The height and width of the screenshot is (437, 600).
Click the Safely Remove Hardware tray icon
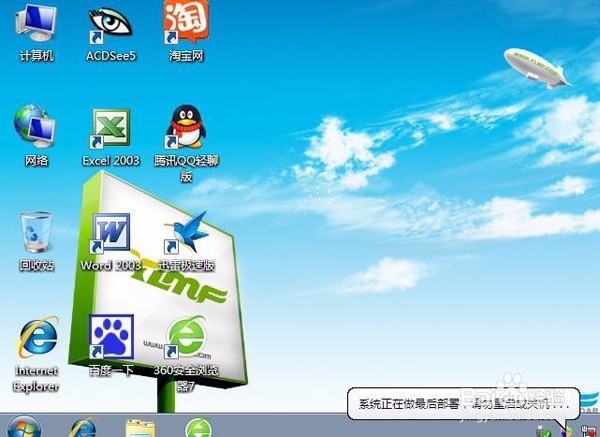coord(543,432)
